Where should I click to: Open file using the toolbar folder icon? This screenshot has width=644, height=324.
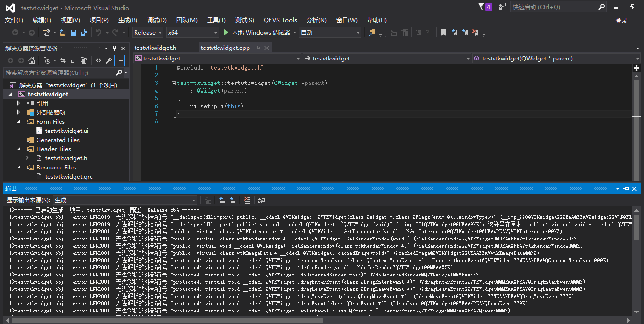click(x=62, y=33)
